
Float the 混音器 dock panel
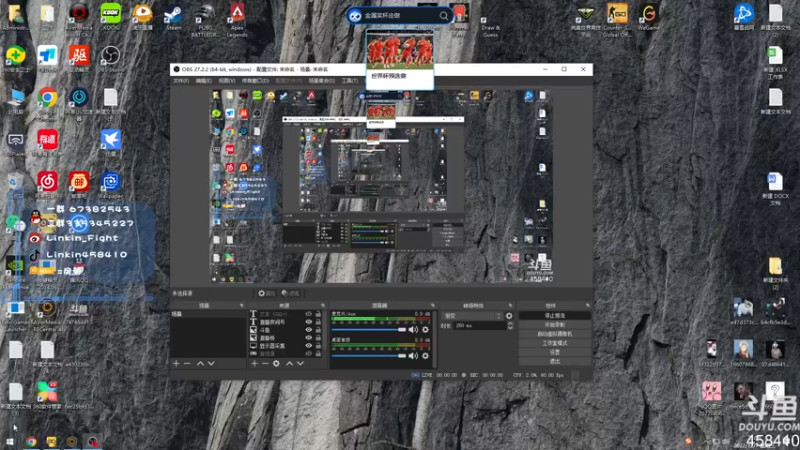pyautogui.click(x=433, y=305)
